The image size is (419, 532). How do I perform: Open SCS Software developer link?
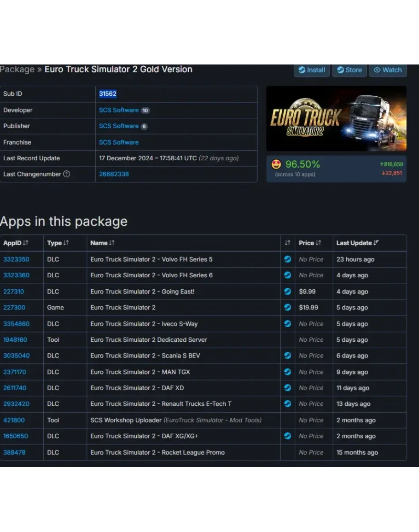(118, 110)
